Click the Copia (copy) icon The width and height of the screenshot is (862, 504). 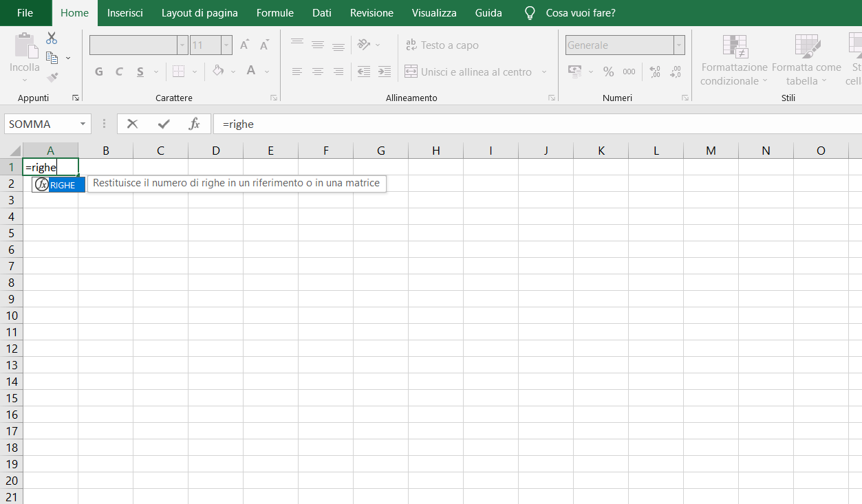(x=51, y=57)
